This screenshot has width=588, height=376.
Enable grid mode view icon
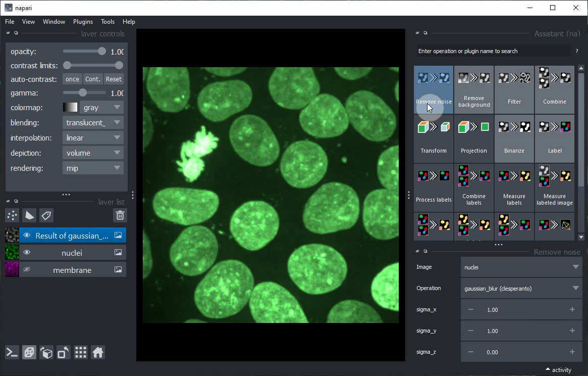point(81,352)
